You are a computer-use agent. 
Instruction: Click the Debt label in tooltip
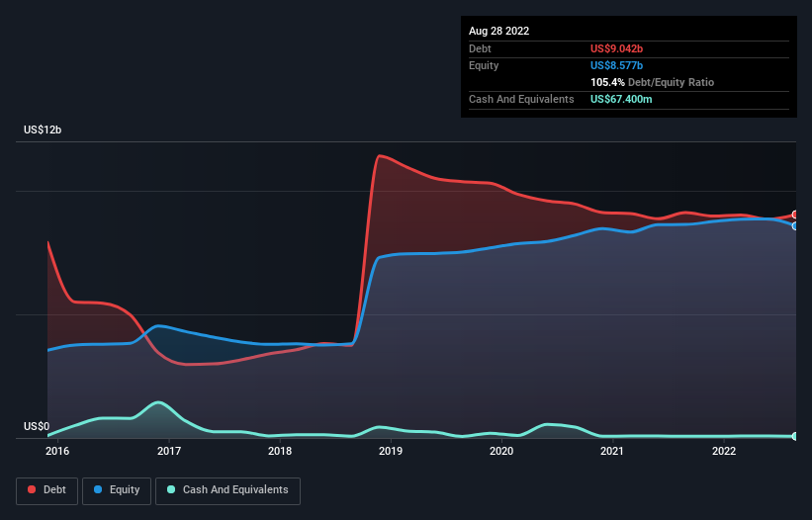tap(480, 48)
